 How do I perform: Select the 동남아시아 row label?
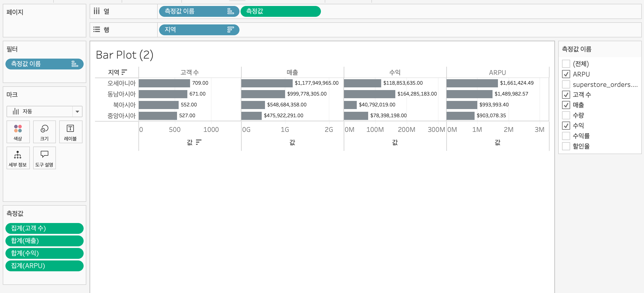(x=121, y=94)
